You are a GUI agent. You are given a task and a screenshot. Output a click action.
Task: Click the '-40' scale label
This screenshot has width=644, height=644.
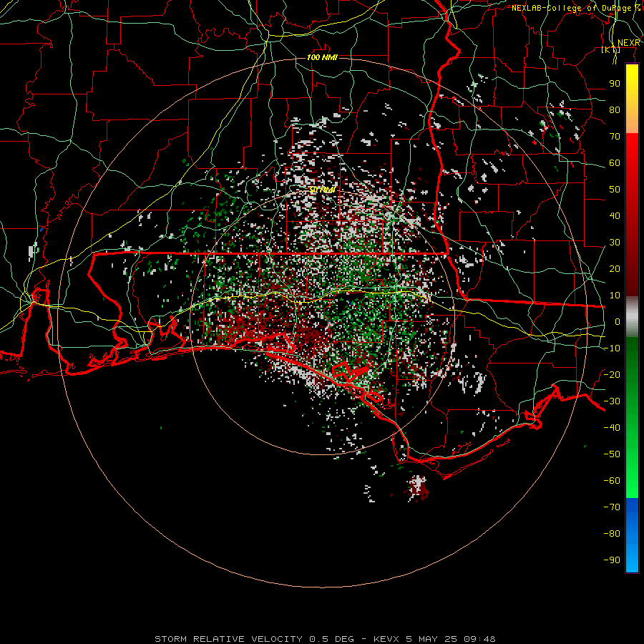pos(612,428)
